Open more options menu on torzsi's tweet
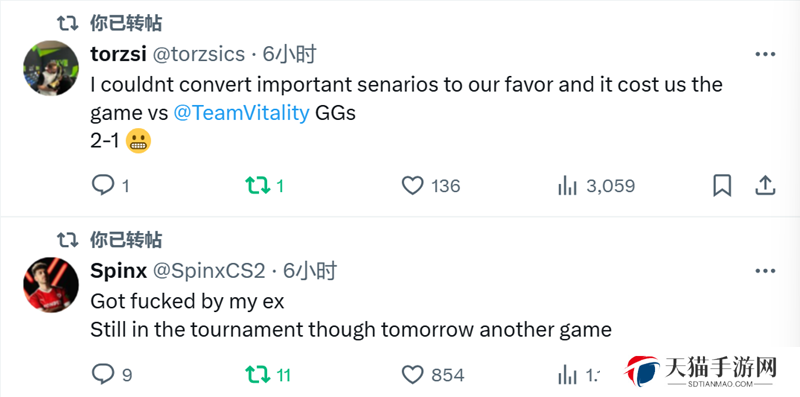800x397 pixels. [x=765, y=55]
